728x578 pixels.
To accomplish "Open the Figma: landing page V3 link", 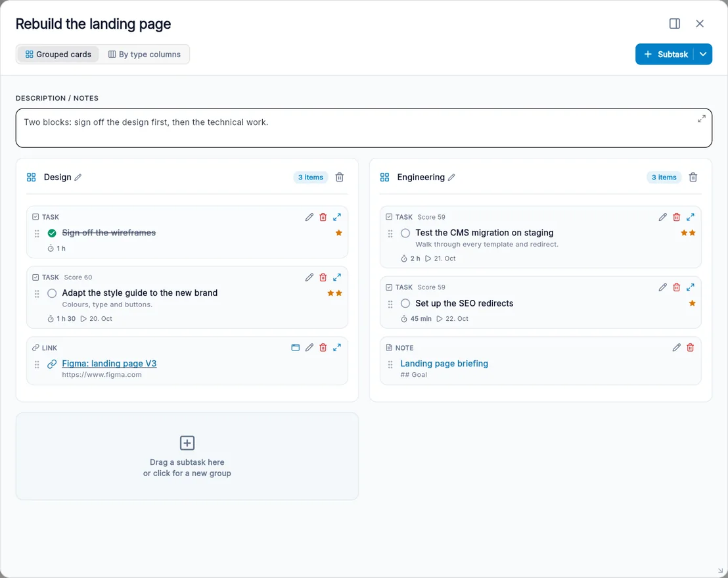I will (109, 364).
